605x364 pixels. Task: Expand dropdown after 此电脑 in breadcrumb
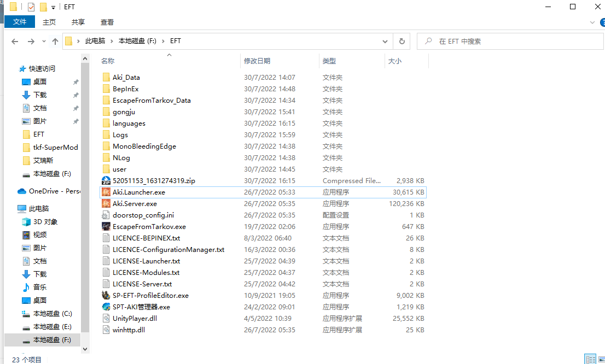pyautogui.click(x=112, y=41)
